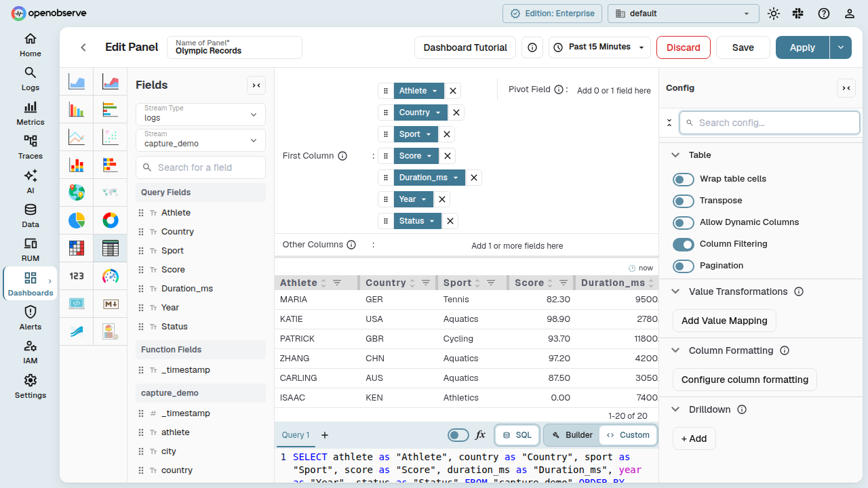Choose the horizontal bar chart icon
This screenshot has width=868, height=488.
pyautogui.click(x=111, y=110)
